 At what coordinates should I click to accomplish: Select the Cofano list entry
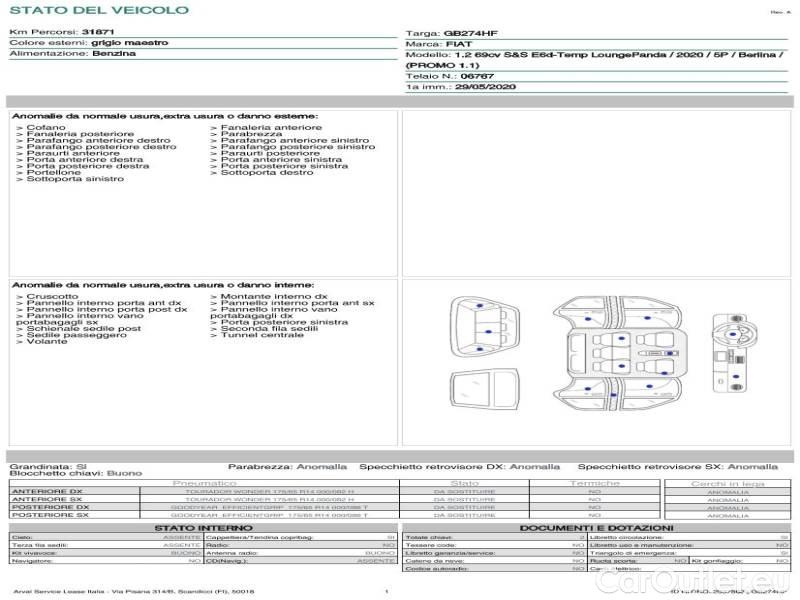tap(46, 128)
